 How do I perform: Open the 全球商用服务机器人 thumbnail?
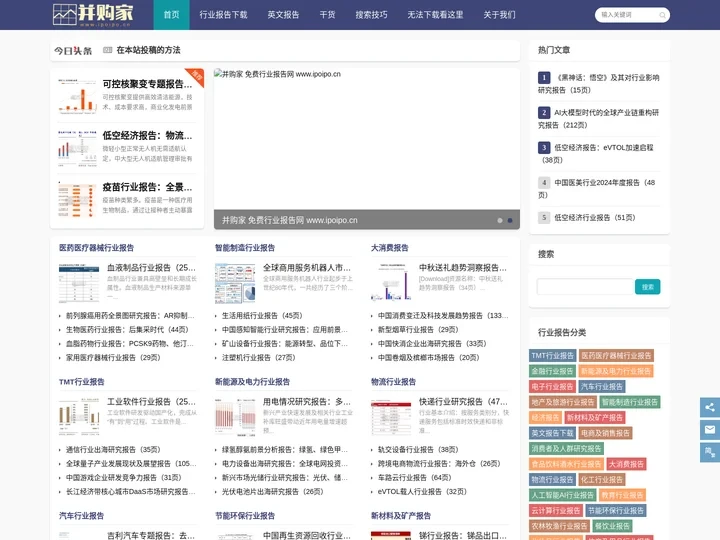tap(235, 283)
